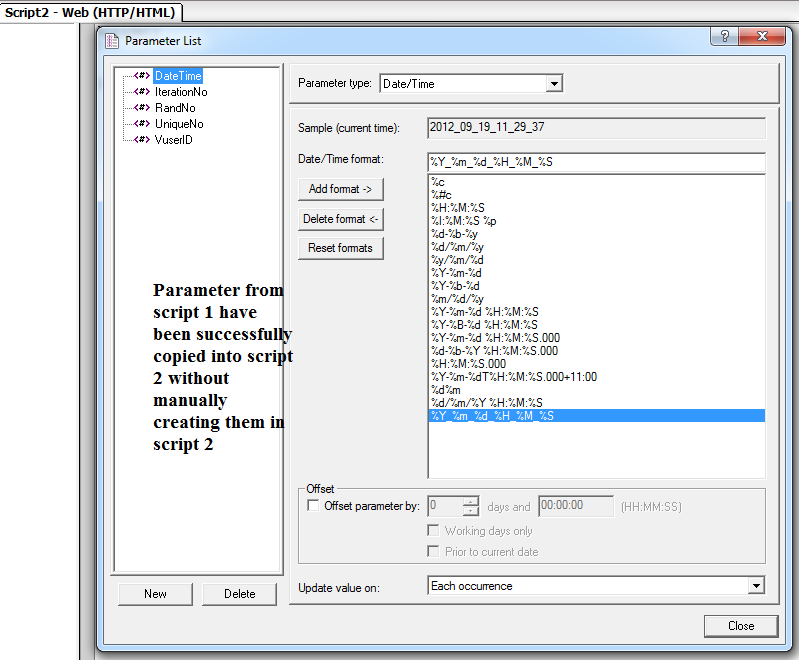The height and width of the screenshot is (660, 803).
Task: Click the "Add format ->" button
Action: click(x=340, y=189)
